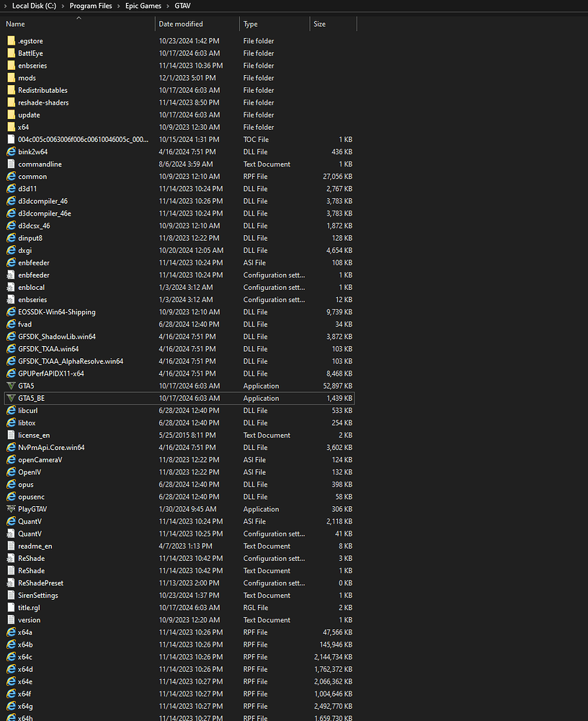Image resolution: width=588 pixels, height=721 pixels.
Task: Click the dxgi DLL file icon
Action: 11,250
